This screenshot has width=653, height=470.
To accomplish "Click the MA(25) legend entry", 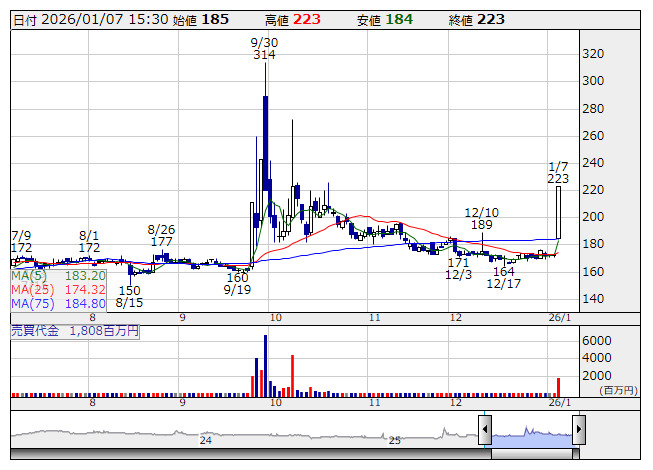I will click(x=58, y=289).
